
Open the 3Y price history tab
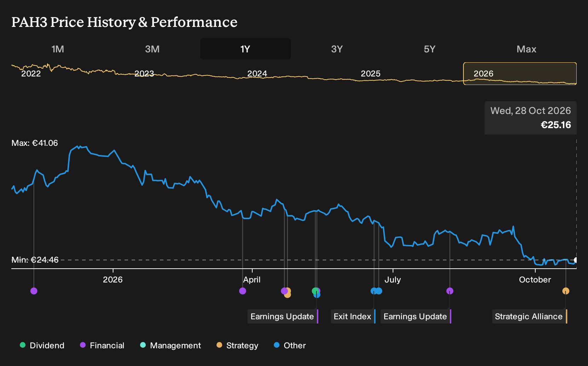pos(337,49)
